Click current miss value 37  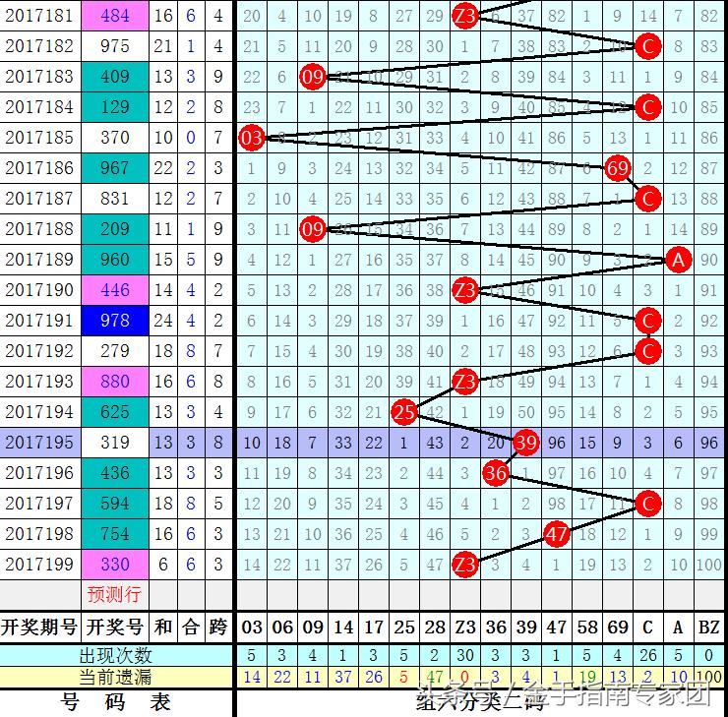343,677
